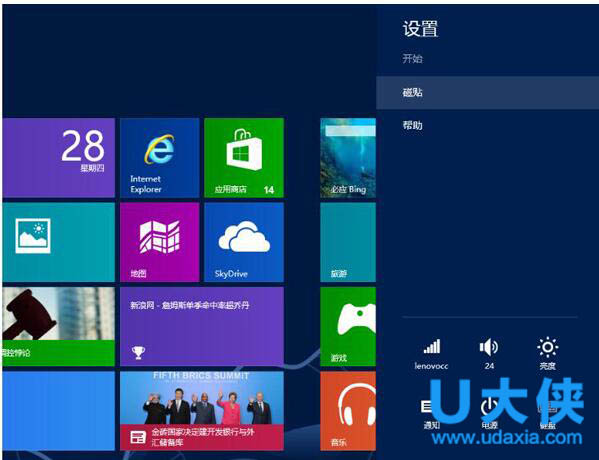Launch the 必应 Bing tile
This screenshot has width=599, height=460.
point(348,158)
